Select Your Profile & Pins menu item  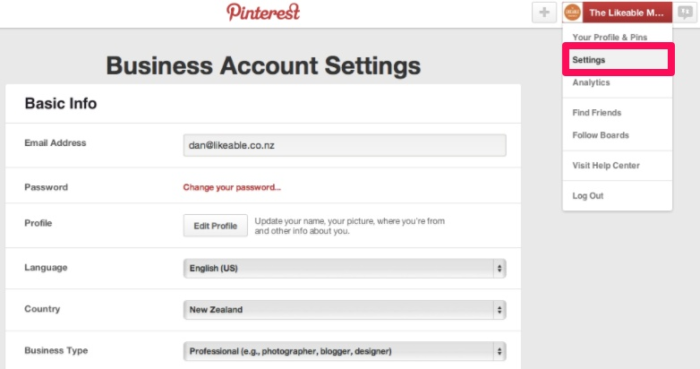(x=609, y=37)
